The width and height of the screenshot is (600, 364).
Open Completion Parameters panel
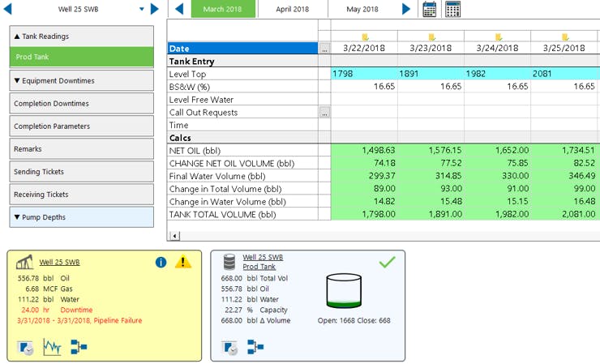(82, 126)
